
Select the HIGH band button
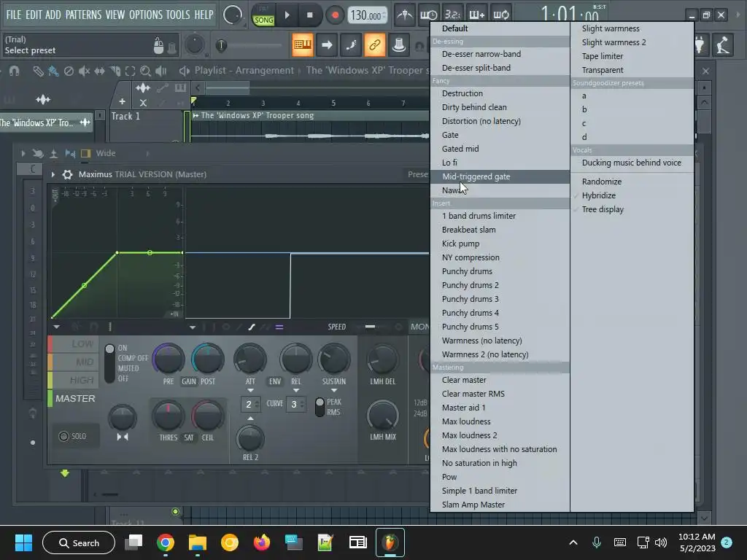point(74,380)
